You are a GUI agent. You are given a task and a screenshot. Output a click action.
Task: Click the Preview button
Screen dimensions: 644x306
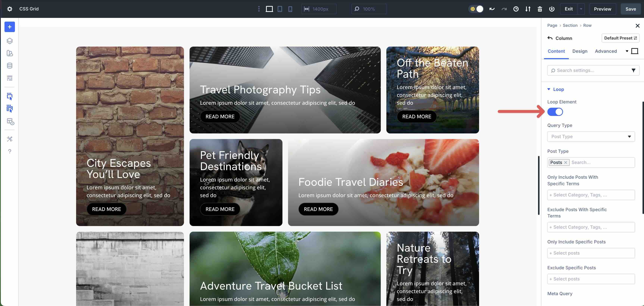click(x=603, y=9)
